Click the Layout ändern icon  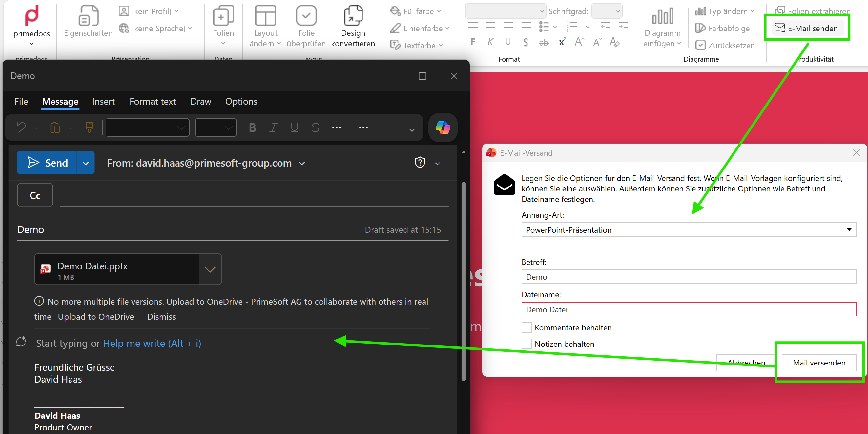tap(265, 15)
